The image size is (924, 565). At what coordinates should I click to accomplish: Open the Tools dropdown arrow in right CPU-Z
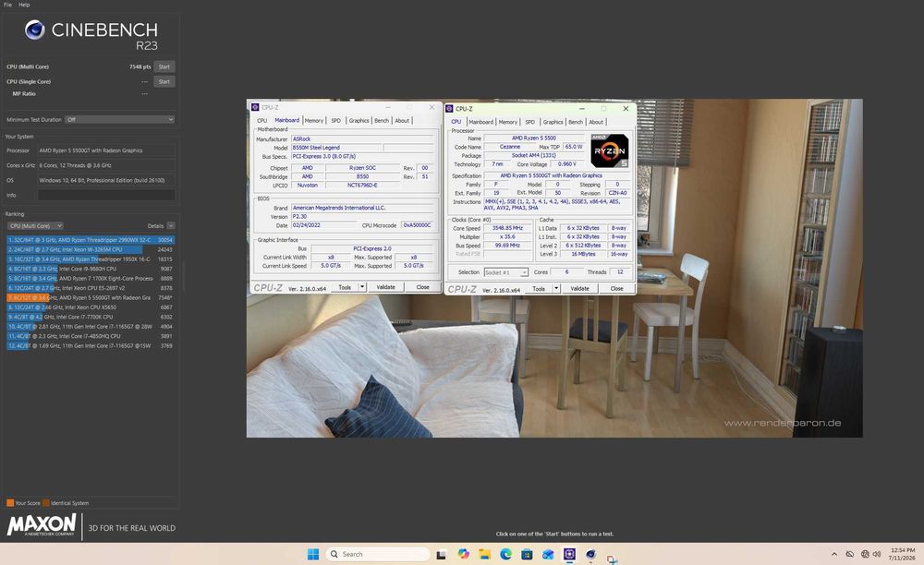point(555,288)
